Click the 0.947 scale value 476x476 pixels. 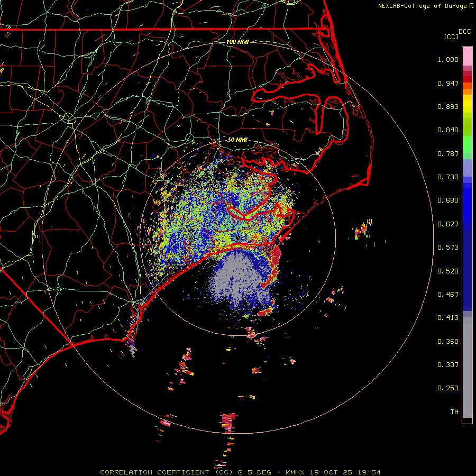tap(448, 83)
